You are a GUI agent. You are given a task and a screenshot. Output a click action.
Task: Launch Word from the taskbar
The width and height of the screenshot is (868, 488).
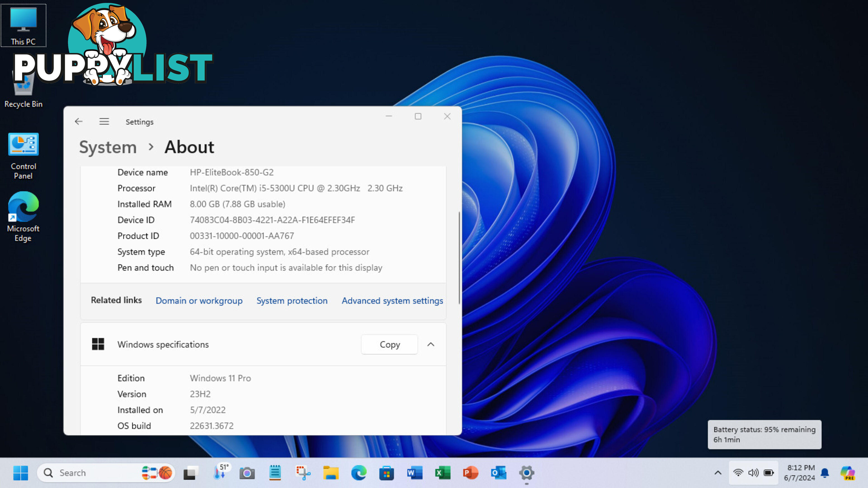(x=415, y=473)
